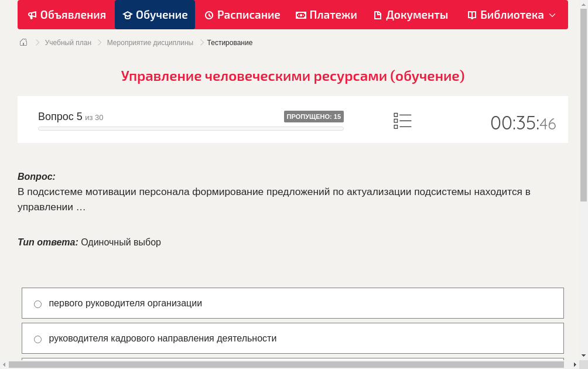Click the home icon in the breadcrumb

coord(23,42)
